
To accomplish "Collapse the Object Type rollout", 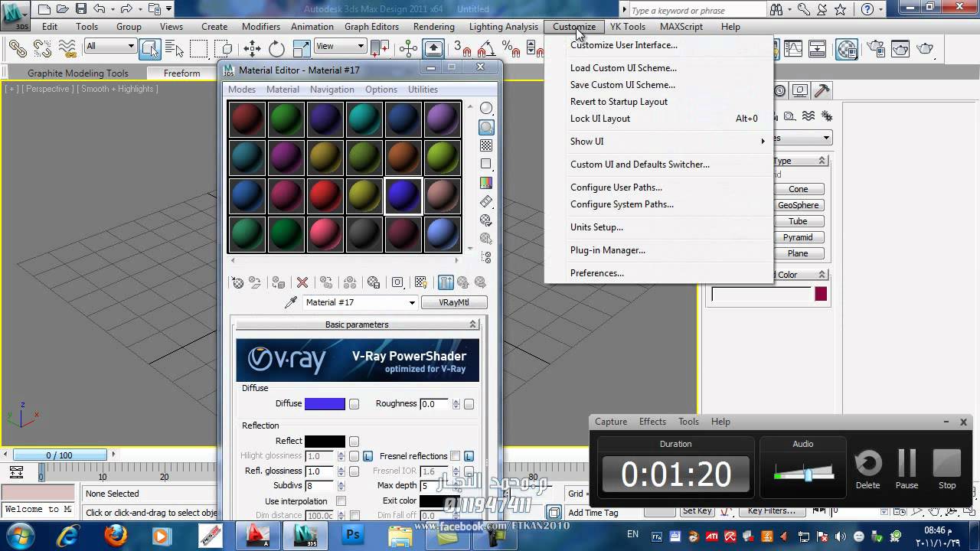I will [x=822, y=161].
